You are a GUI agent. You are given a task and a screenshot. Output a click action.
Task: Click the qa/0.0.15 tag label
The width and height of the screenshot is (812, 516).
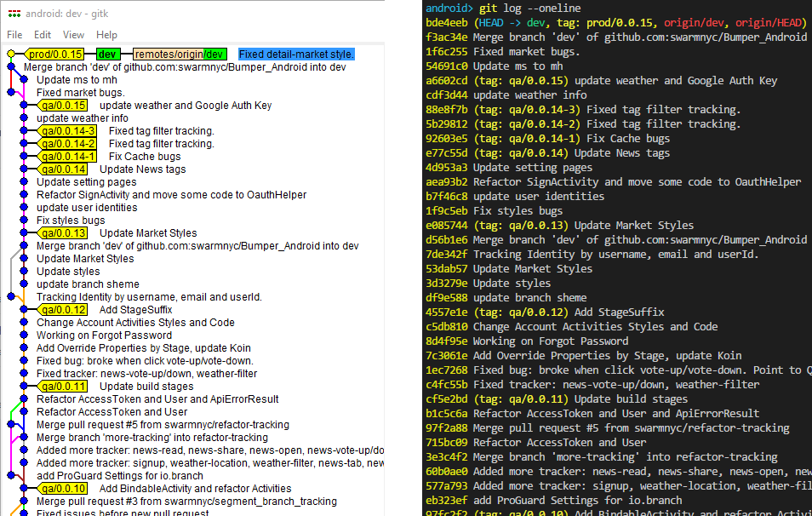[x=63, y=106]
